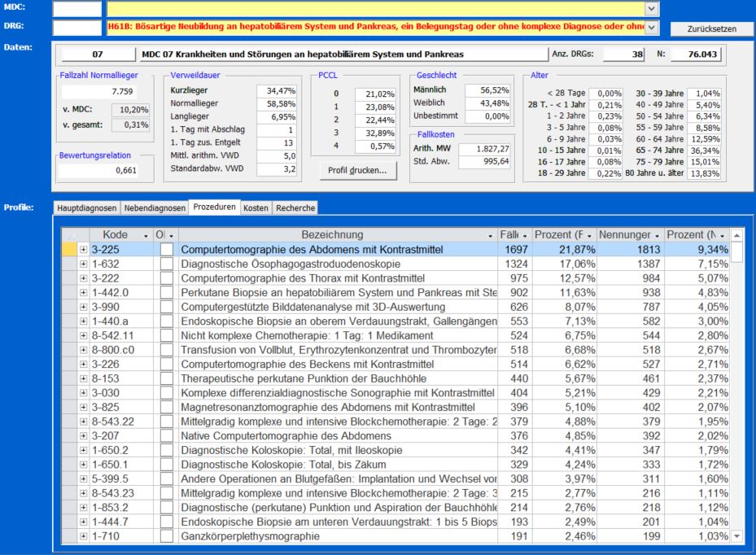This screenshot has height=555, width=756.
Task: Tick the checkbox in row 3-225
Action: click(166, 250)
